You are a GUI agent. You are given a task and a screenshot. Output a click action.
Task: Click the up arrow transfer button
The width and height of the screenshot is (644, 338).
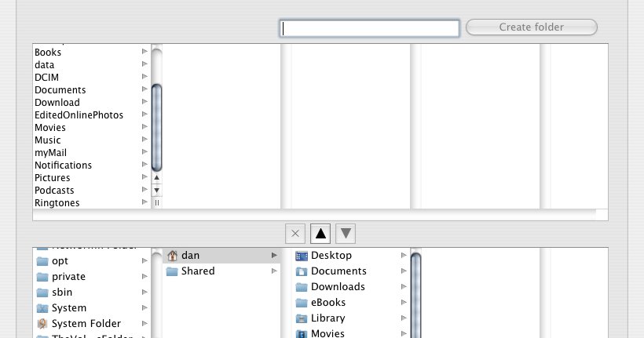coord(320,234)
